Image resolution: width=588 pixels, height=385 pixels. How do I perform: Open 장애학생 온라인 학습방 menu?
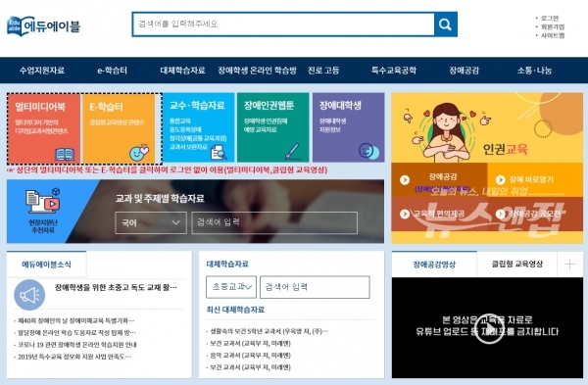[257, 71]
